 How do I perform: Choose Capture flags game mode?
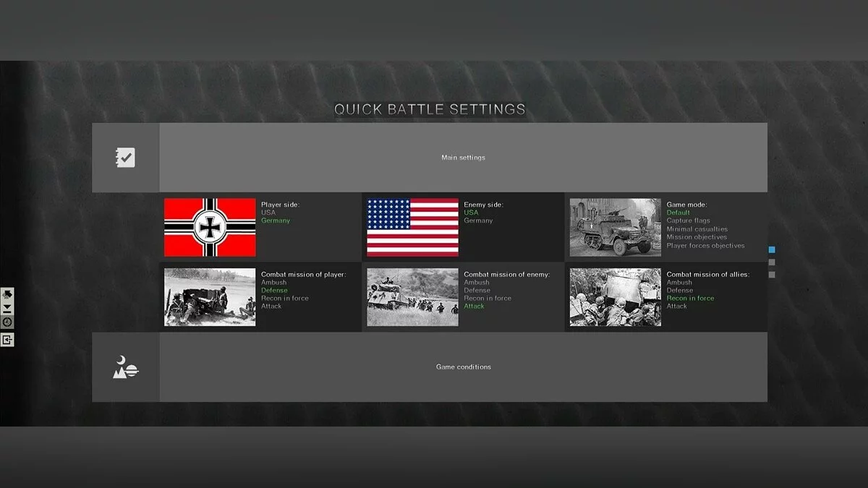coord(688,221)
